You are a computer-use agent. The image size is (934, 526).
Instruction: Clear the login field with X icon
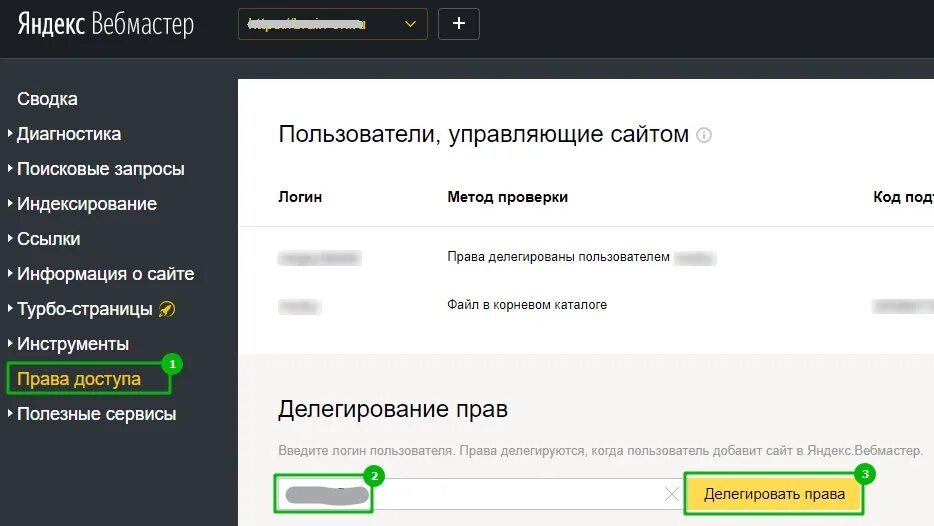[671, 494]
